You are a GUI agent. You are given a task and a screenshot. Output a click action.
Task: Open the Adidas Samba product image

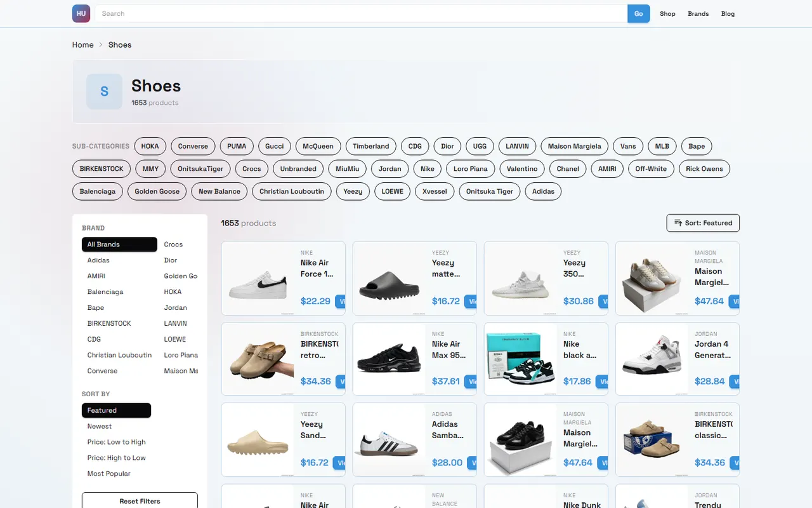click(389, 440)
